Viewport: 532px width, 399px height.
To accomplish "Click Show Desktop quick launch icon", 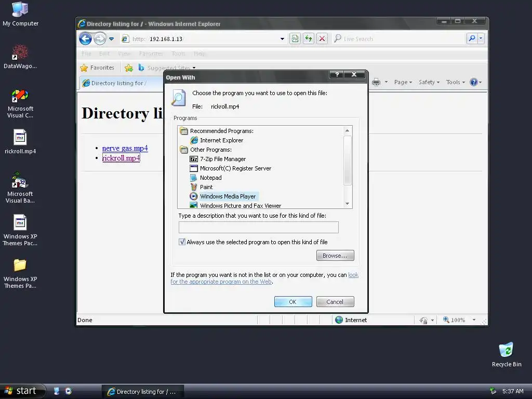I will click(x=57, y=391).
